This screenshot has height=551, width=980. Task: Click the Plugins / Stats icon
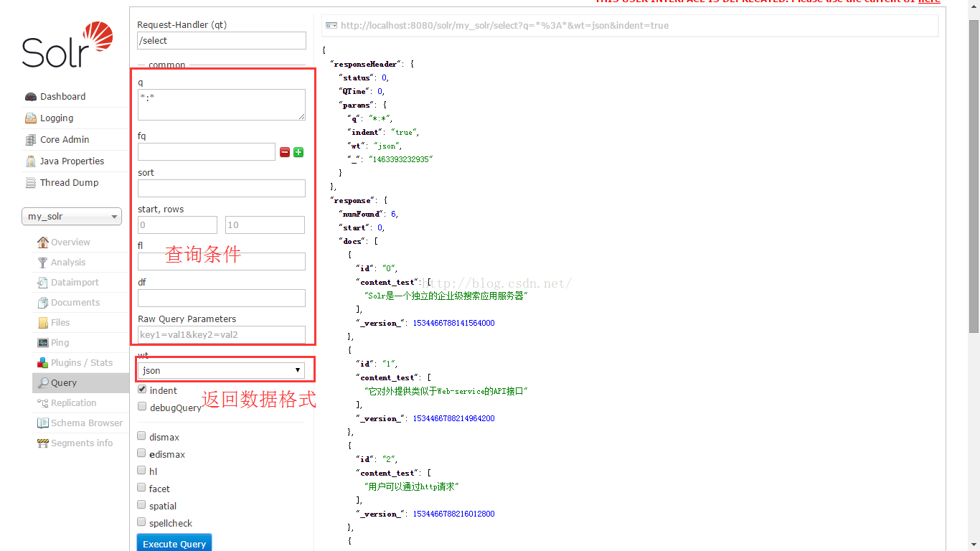click(43, 363)
